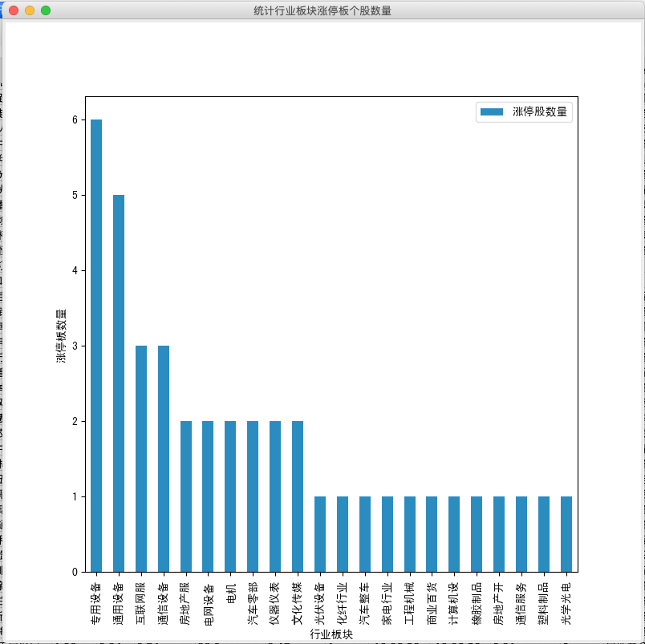Click the x-axis tick label 仪器仪表
645x644 pixels.
tap(275, 603)
